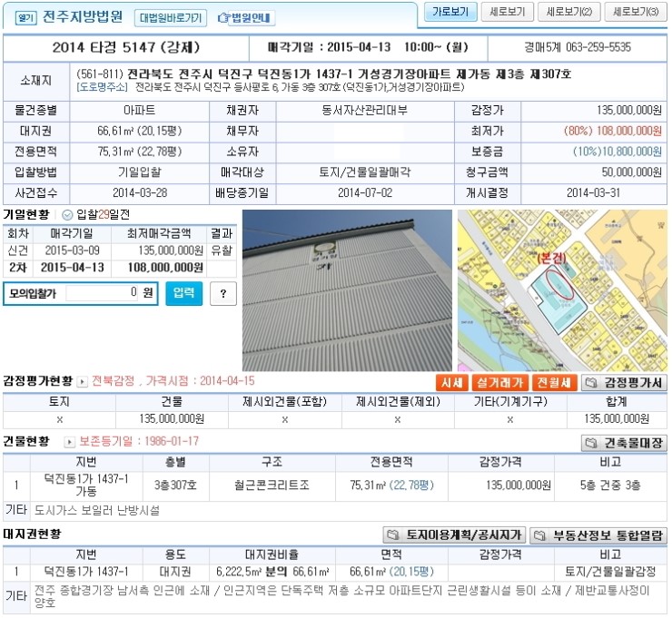This screenshot has height=618, width=672.
Task: Open 부동산정보 통합열람
Action: [598, 535]
